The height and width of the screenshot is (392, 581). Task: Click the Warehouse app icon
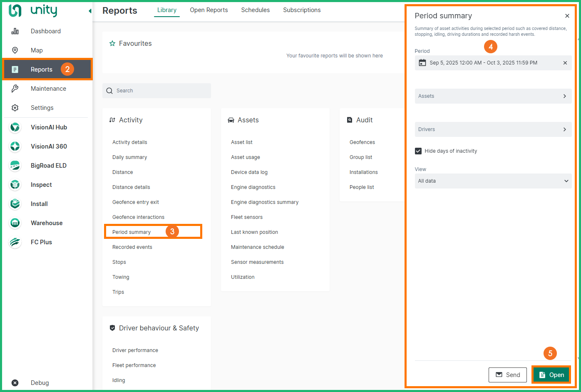pos(15,223)
